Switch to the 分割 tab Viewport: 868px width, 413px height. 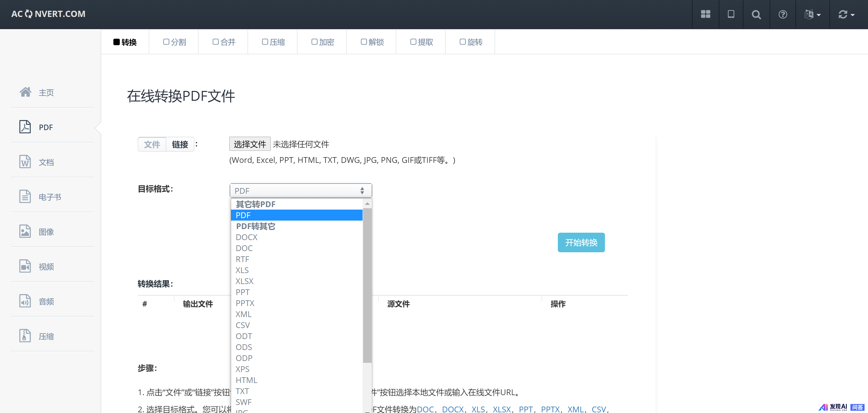[x=174, y=42]
